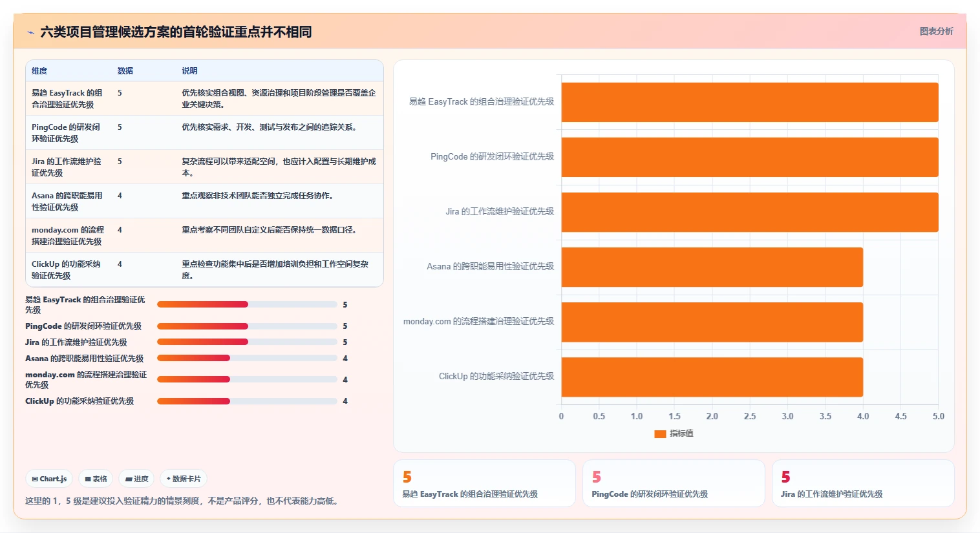The width and height of the screenshot is (980, 533).
Task: Click the monday.com progress bar
Action: point(247,379)
